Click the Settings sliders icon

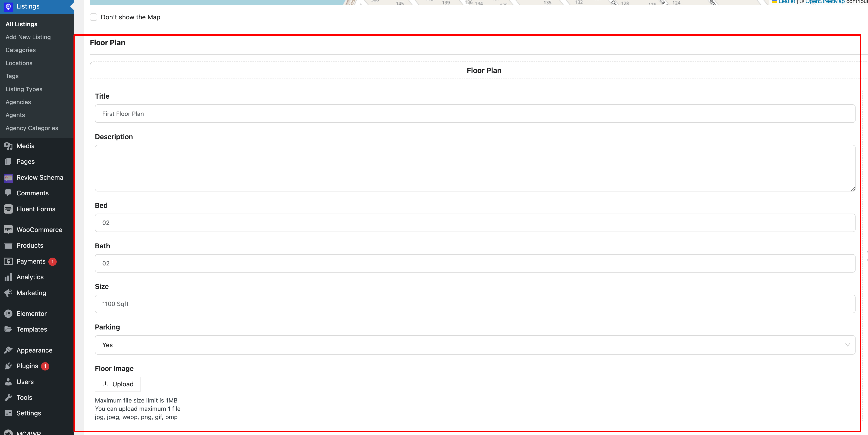(9, 413)
